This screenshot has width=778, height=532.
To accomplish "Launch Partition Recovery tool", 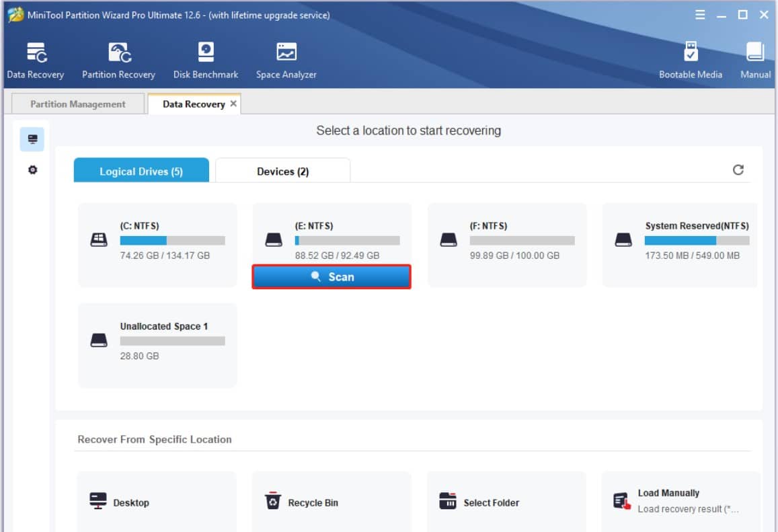I will pyautogui.click(x=118, y=60).
